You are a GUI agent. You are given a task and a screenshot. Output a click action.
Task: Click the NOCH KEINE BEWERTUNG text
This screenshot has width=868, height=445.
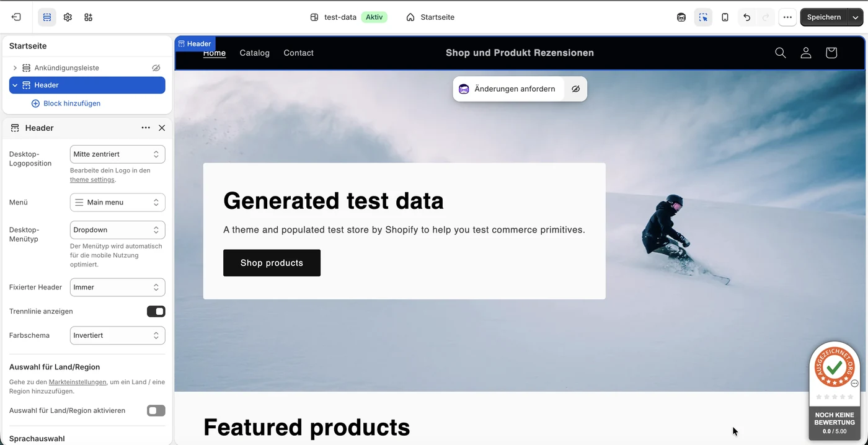(835, 419)
